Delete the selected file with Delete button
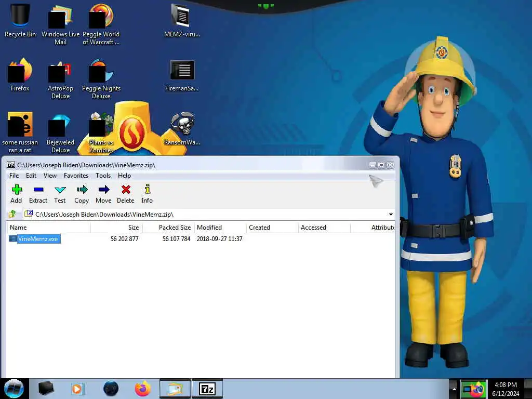Viewport: 532px width, 399px height. coord(126,194)
